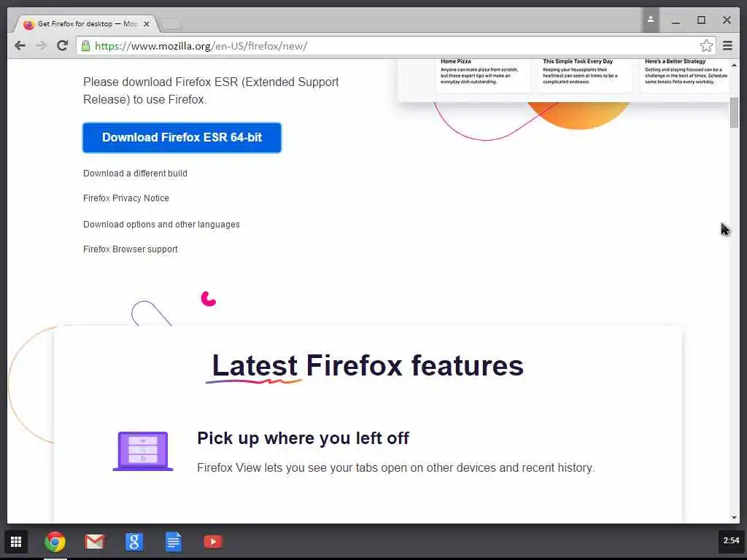The image size is (747, 560).
Task: Open the Firefox Browser support link
Action: tap(131, 249)
